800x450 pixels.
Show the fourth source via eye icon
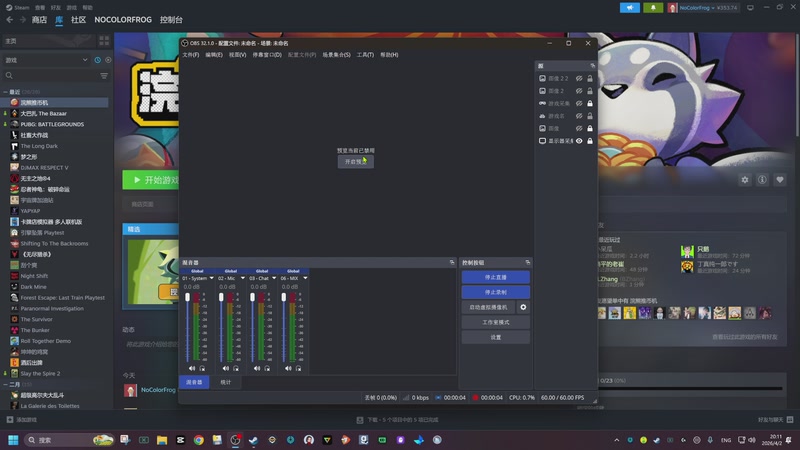[579, 116]
